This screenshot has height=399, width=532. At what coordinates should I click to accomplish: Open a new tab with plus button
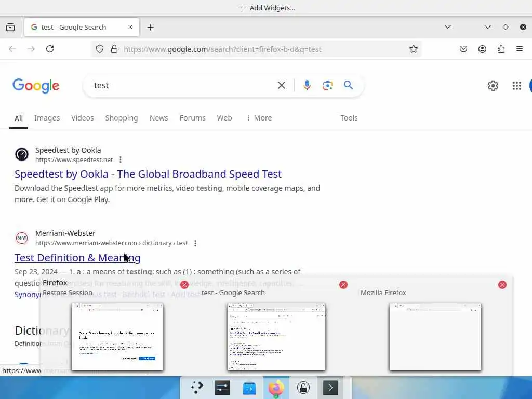[x=151, y=27]
